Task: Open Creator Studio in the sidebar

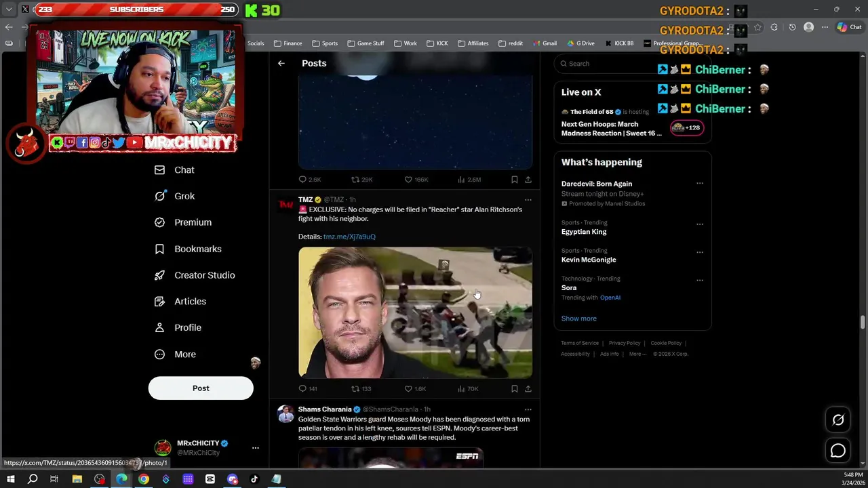Action: 195,275
